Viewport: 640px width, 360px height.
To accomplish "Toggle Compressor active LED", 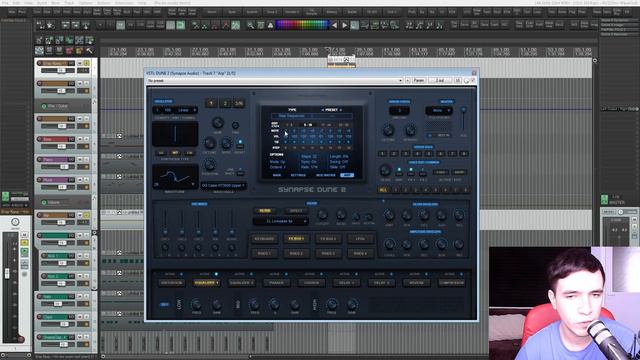I will pyautogui.click(x=461, y=274).
